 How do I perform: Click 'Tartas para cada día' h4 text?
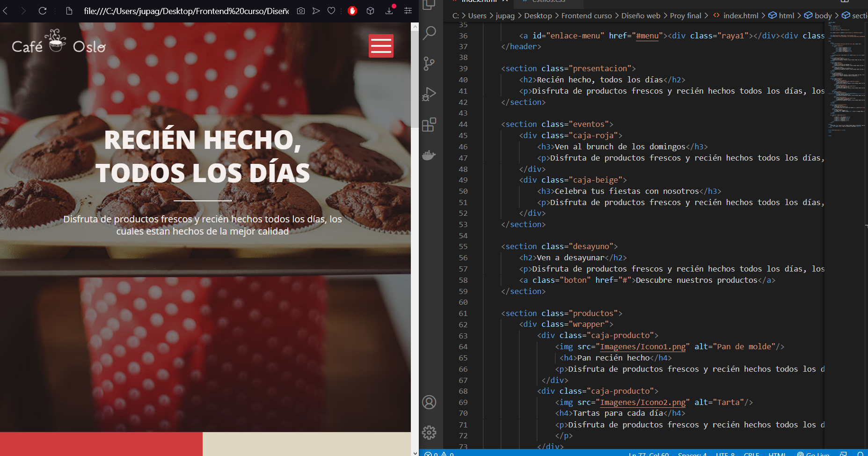click(x=618, y=413)
